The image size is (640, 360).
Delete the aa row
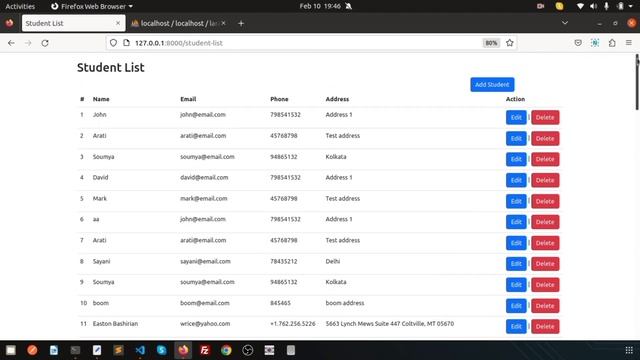click(x=545, y=222)
